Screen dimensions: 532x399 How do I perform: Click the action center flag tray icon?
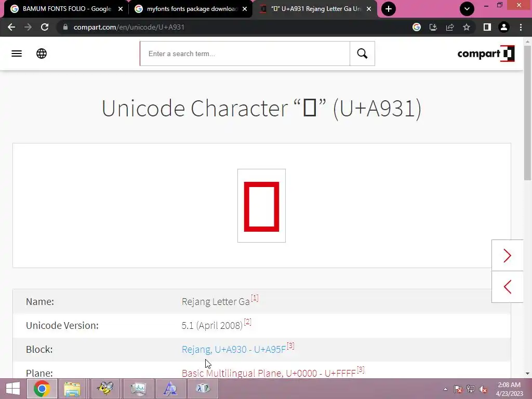[458, 389]
